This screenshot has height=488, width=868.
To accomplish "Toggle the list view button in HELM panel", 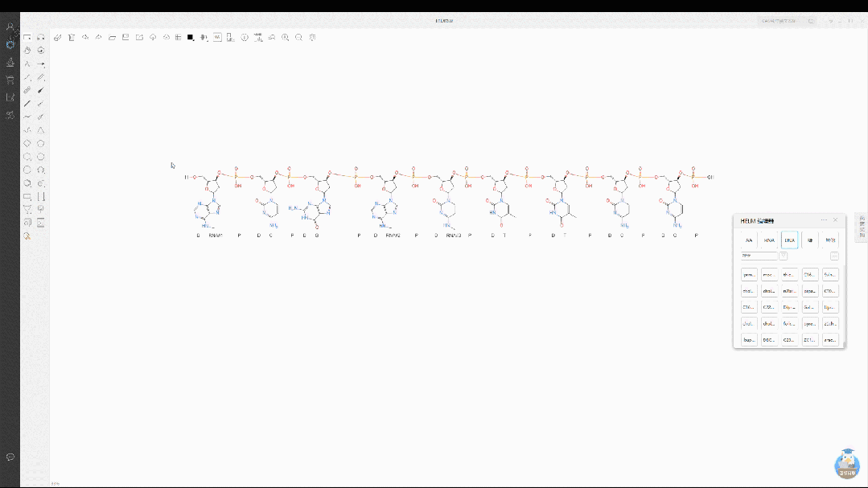I will tap(834, 256).
